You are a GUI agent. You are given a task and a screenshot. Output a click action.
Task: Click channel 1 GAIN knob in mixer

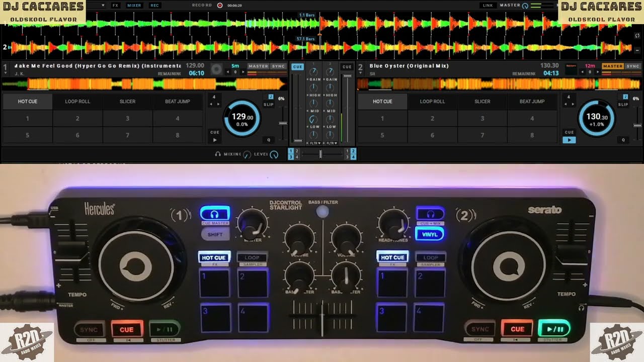(x=313, y=72)
